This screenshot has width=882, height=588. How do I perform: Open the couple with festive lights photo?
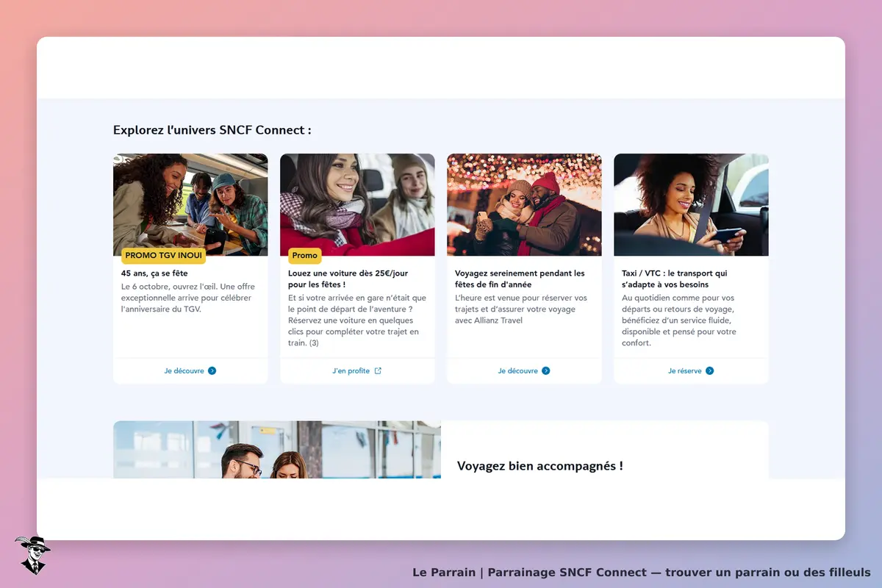coord(524,204)
